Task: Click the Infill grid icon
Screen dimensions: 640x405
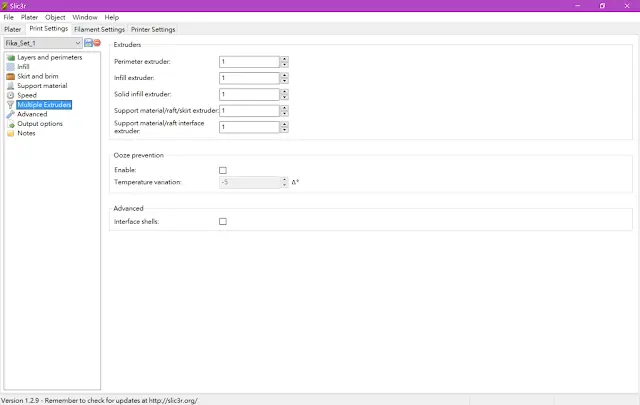Action: pyautogui.click(x=11, y=67)
